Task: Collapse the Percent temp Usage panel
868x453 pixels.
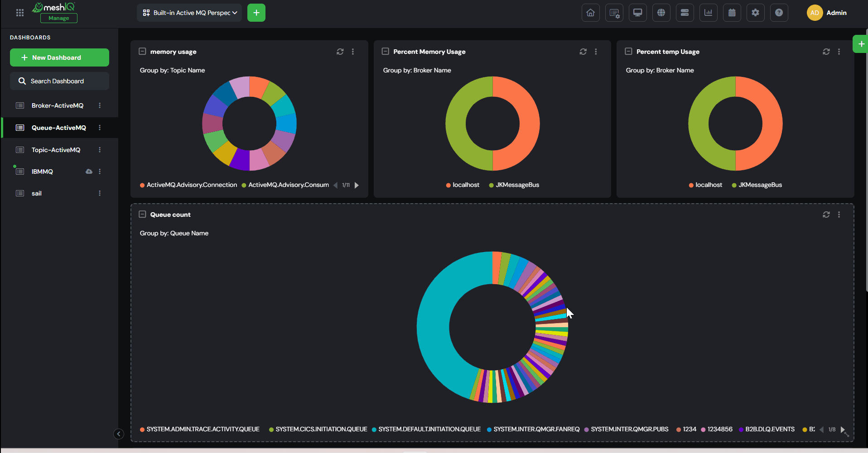Action: click(x=628, y=52)
